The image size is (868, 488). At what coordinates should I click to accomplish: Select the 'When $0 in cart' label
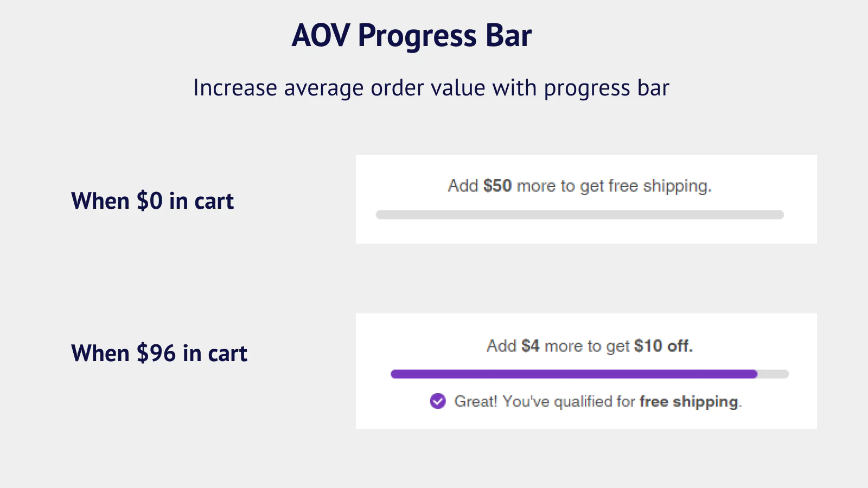pyautogui.click(x=152, y=201)
